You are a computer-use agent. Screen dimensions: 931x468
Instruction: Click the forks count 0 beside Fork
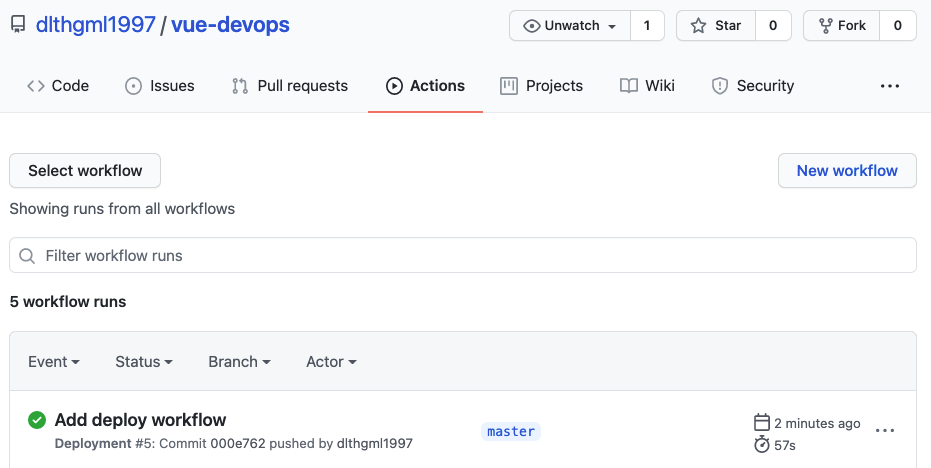(898, 26)
